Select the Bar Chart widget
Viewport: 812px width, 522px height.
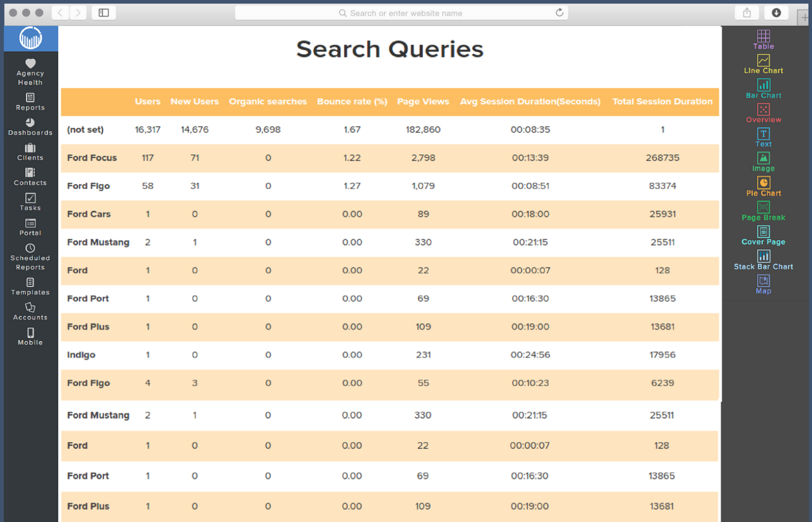[763, 88]
